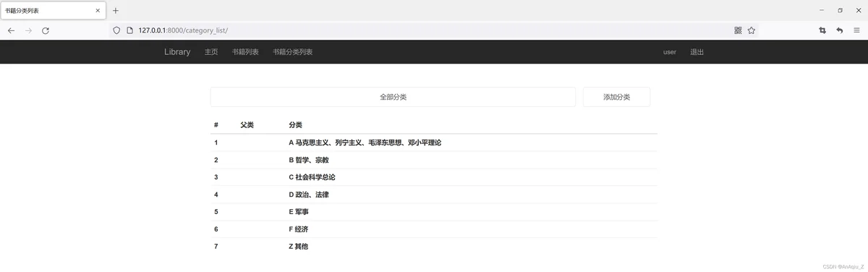
Task: Open category D 政治、法律
Action: 309,195
